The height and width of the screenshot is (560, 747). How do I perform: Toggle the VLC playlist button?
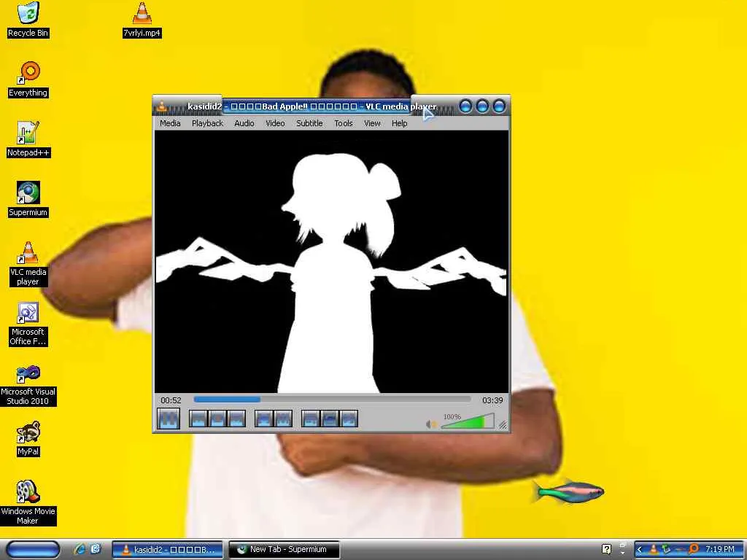310,419
